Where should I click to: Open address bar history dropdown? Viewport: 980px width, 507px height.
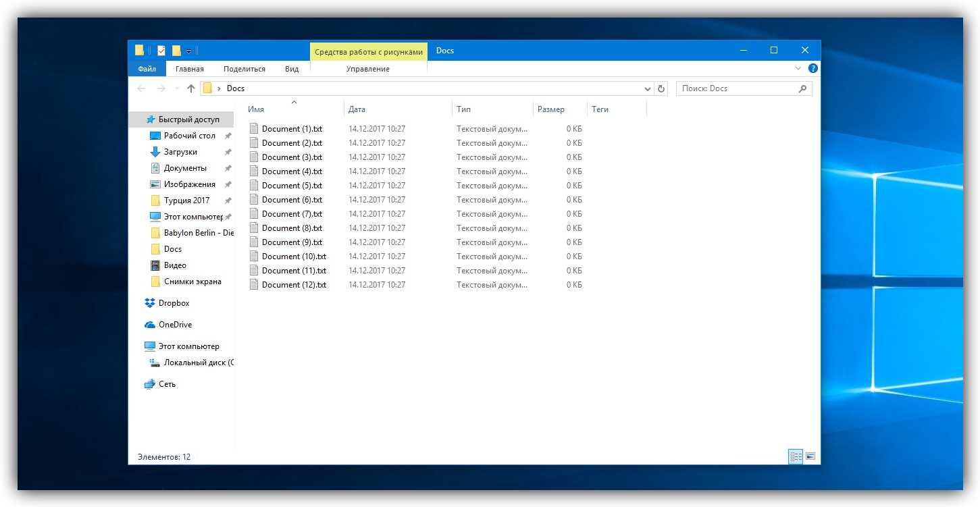tap(647, 88)
